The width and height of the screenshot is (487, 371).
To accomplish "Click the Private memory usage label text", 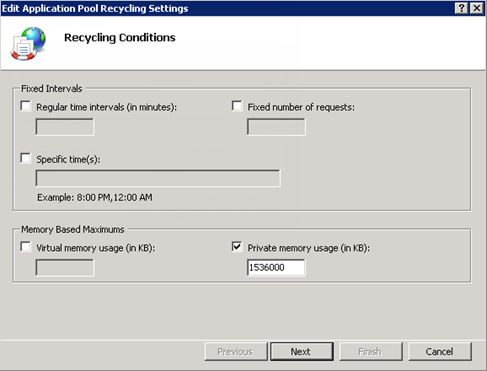I will (x=309, y=248).
